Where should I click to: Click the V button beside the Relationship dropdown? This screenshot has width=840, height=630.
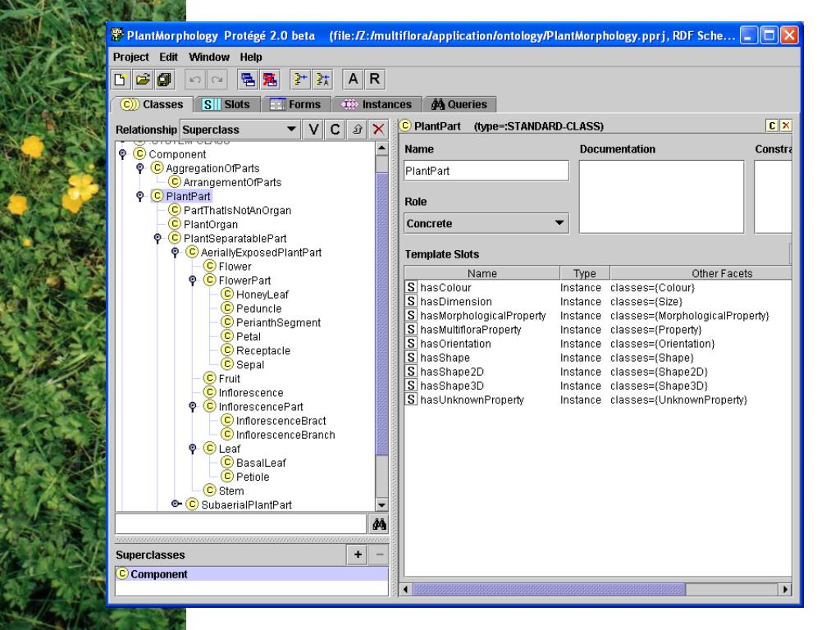[x=313, y=129]
